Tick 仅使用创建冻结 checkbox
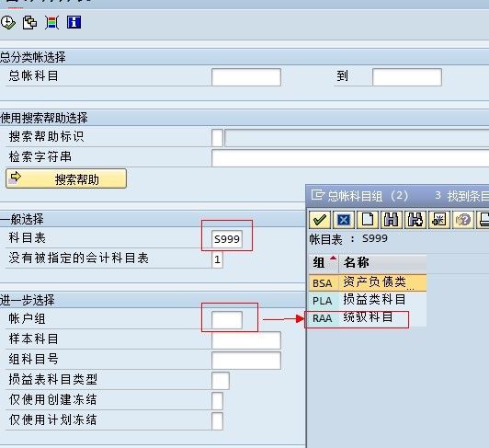489x448 pixels. pos(217,401)
